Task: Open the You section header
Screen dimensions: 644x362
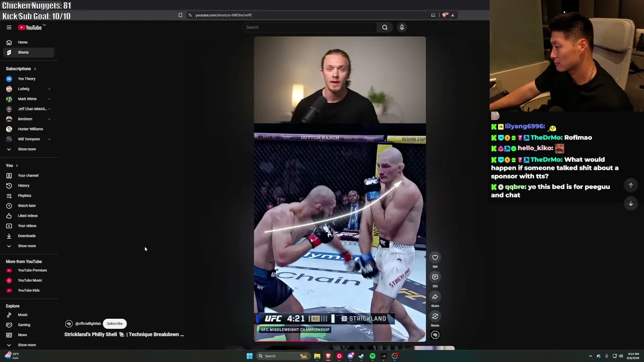Action: tap(12, 165)
